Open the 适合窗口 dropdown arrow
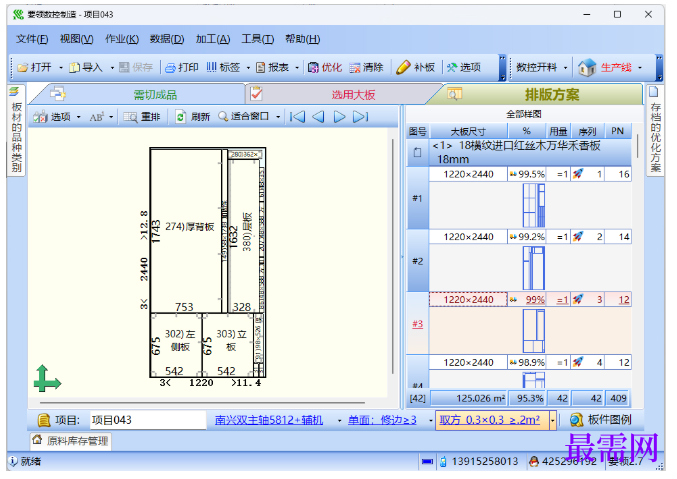 coord(278,117)
